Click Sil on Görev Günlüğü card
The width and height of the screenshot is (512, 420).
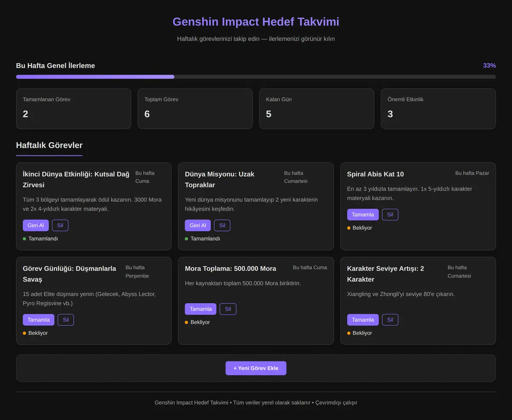point(66,320)
